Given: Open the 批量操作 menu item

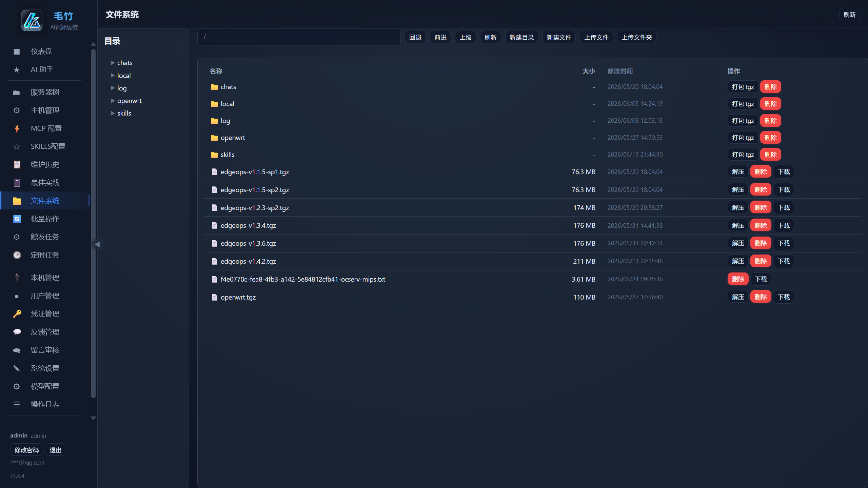Looking at the screenshot, I should click(x=45, y=219).
